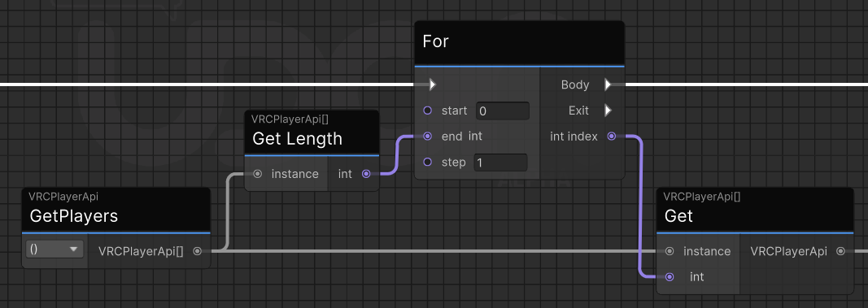
Task: Click the int index output port
Action: pyautogui.click(x=612, y=136)
